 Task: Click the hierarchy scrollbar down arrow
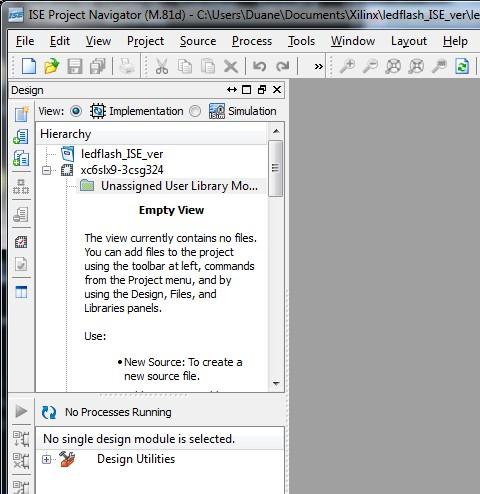pos(276,384)
